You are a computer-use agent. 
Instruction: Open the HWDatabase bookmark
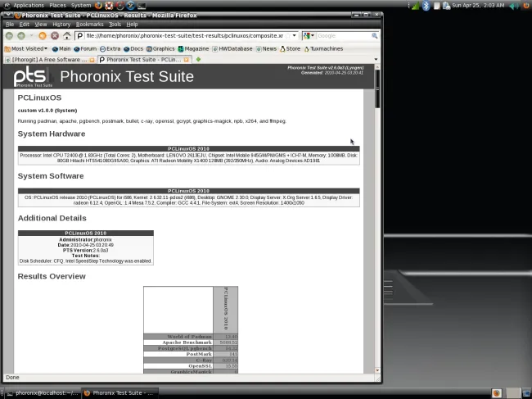pos(232,49)
